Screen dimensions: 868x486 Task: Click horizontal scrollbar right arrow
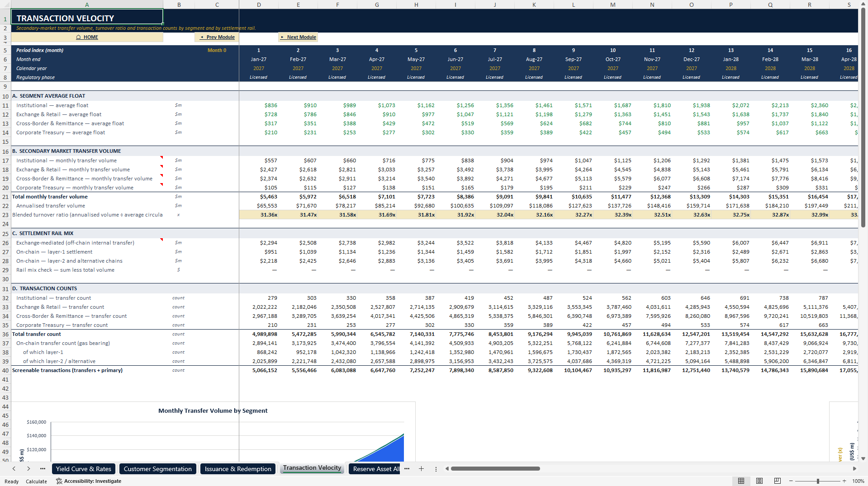(854, 469)
